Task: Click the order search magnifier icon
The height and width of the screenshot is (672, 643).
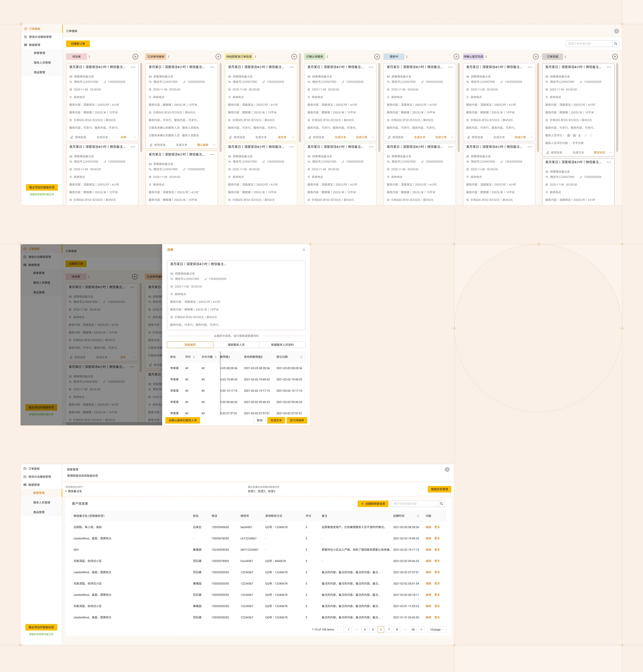Action: pos(616,44)
